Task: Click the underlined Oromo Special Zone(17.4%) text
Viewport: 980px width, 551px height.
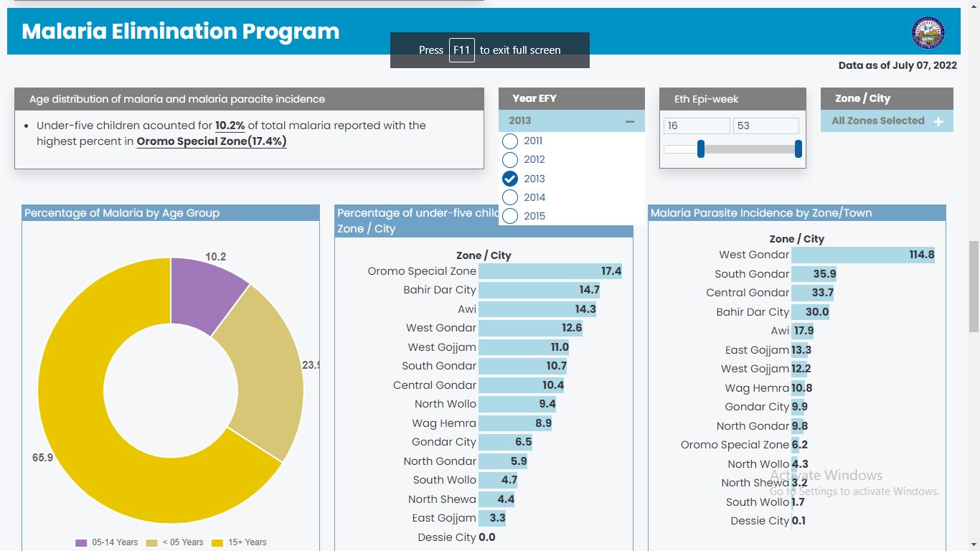Action: (x=212, y=141)
